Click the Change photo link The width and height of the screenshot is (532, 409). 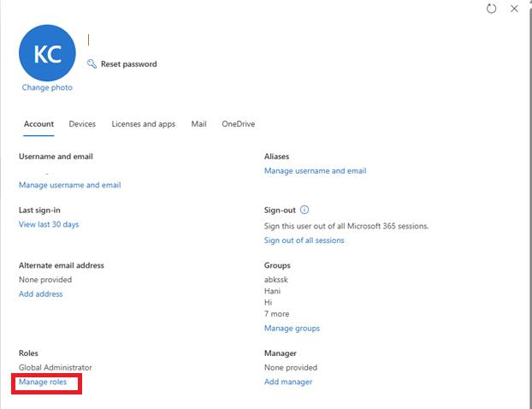[47, 87]
